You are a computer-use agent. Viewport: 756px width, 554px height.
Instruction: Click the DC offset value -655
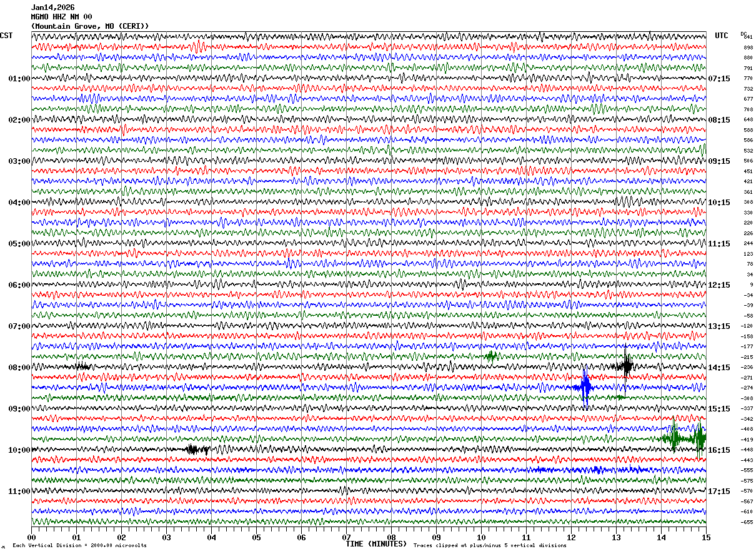747,522
